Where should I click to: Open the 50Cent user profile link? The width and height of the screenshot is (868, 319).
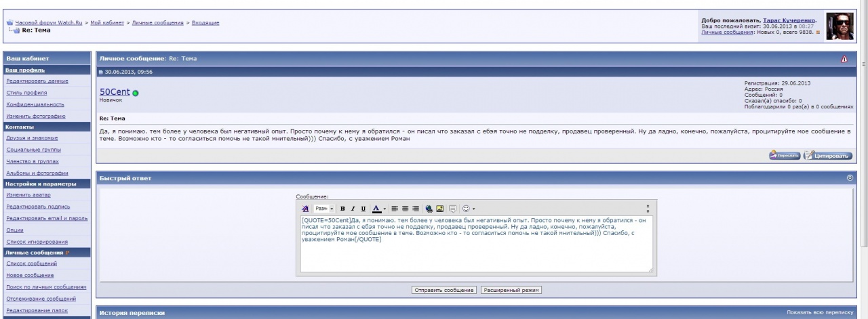tap(115, 91)
